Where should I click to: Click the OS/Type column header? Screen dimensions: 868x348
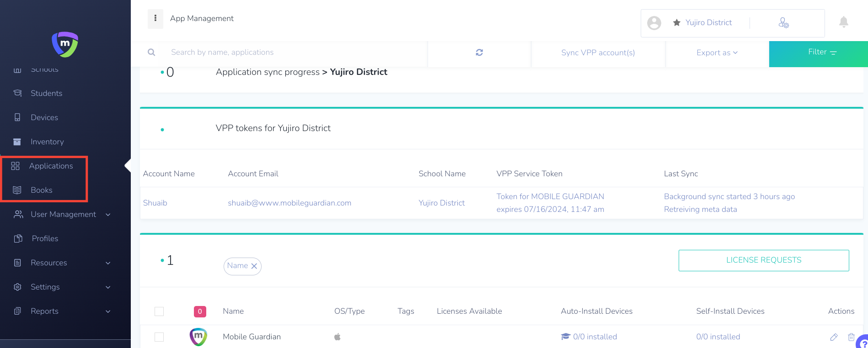click(x=349, y=311)
